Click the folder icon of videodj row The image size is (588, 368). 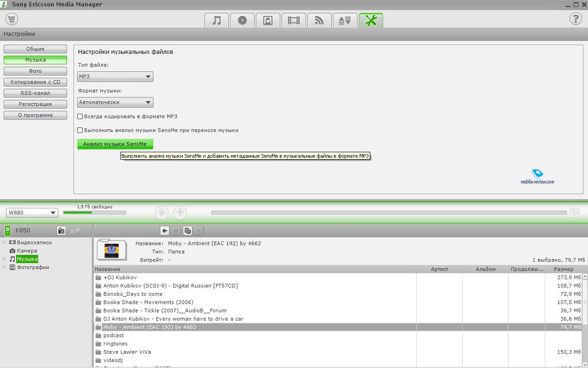pyautogui.click(x=98, y=360)
